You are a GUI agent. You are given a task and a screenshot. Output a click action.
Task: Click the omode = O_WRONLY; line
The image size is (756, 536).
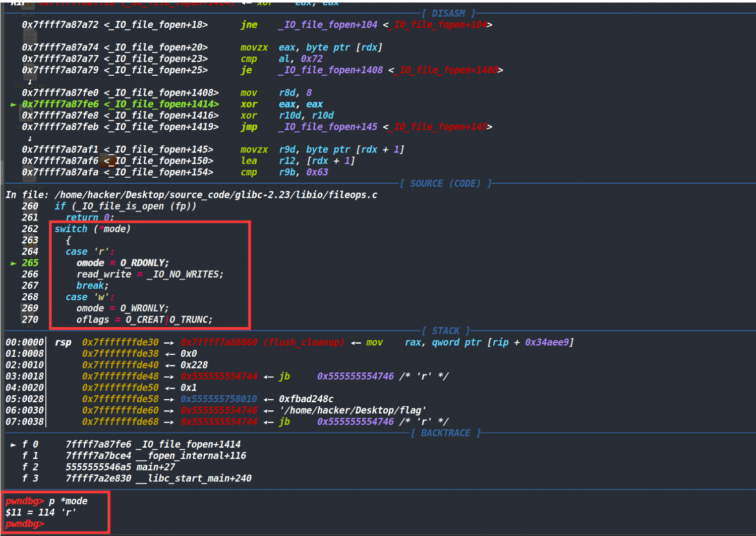[123, 308]
